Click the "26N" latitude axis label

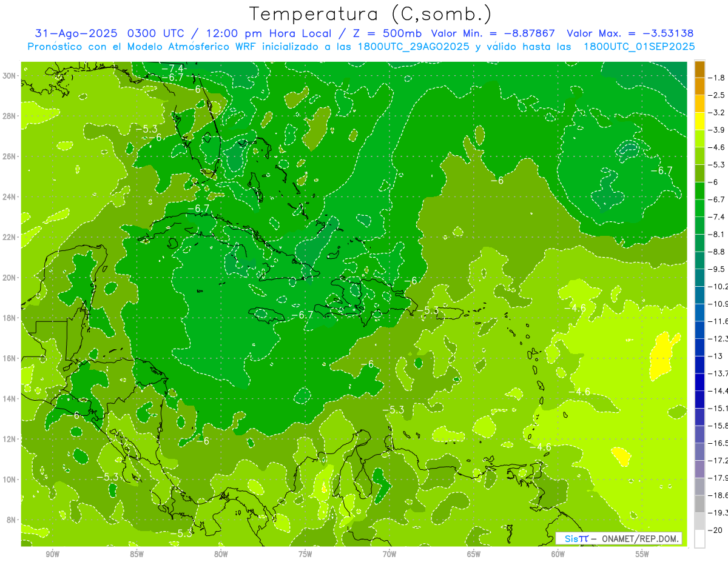click(9, 156)
